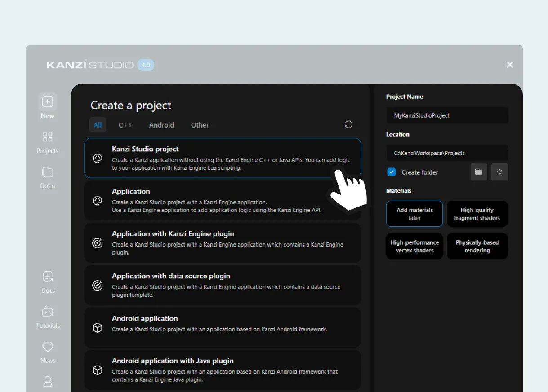This screenshot has width=548, height=392.
Task: Choose the Application template title
Action: pos(131,191)
